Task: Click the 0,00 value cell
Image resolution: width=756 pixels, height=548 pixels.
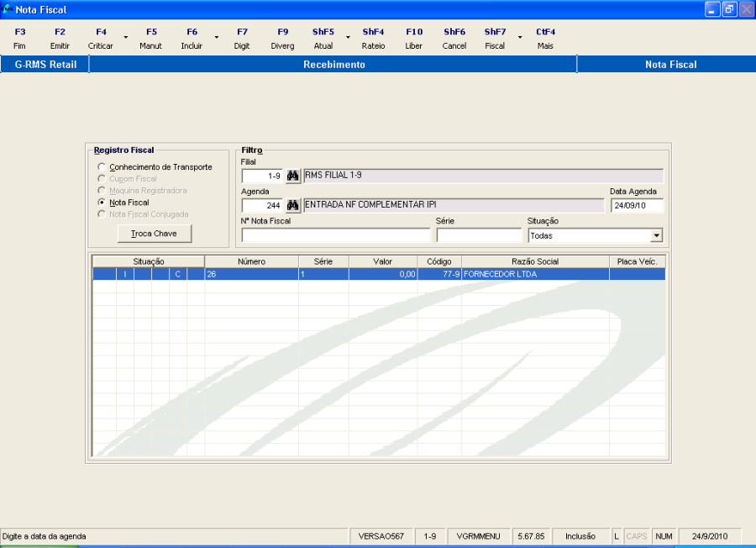Action: (383, 274)
